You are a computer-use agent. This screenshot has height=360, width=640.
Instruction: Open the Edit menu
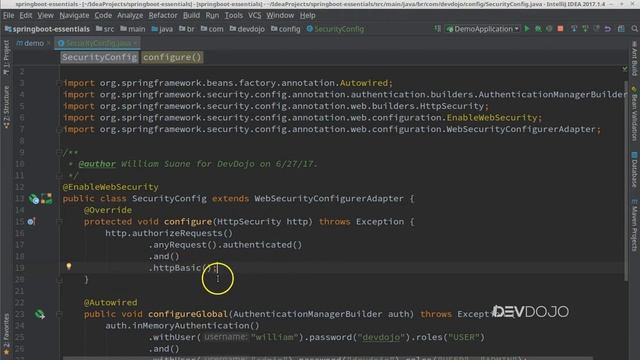[26, 16]
